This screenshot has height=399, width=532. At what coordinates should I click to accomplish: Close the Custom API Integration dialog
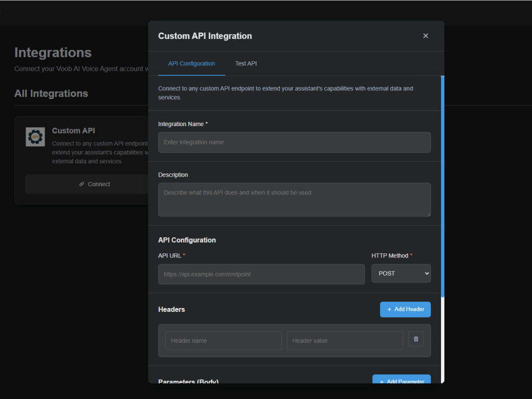click(426, 36)
